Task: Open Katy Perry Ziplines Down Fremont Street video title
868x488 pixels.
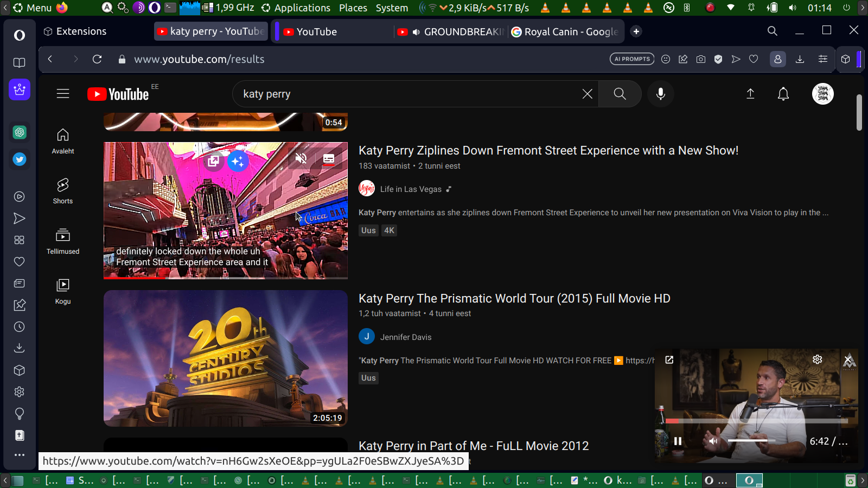Action: coord(548,151)
